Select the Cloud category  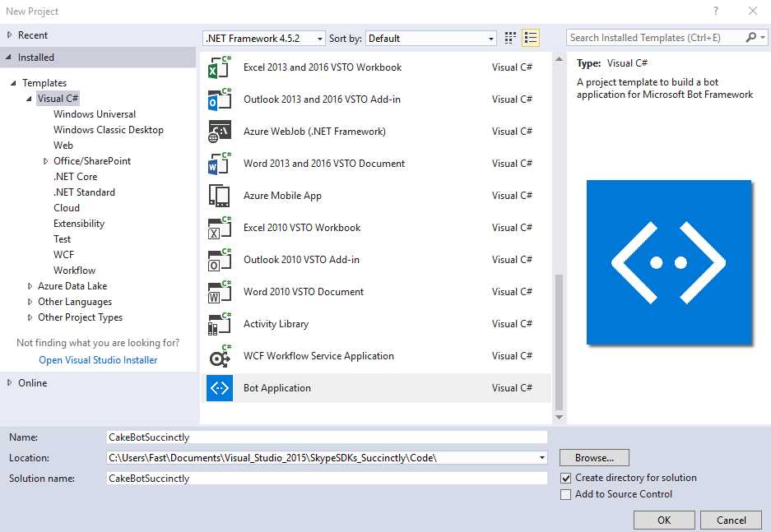tap(67, 208)
